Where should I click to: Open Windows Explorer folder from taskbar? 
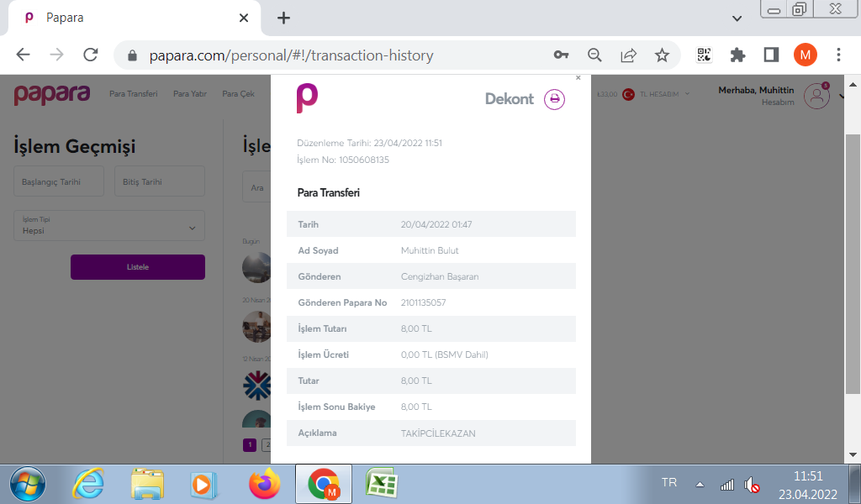(147, 484)
